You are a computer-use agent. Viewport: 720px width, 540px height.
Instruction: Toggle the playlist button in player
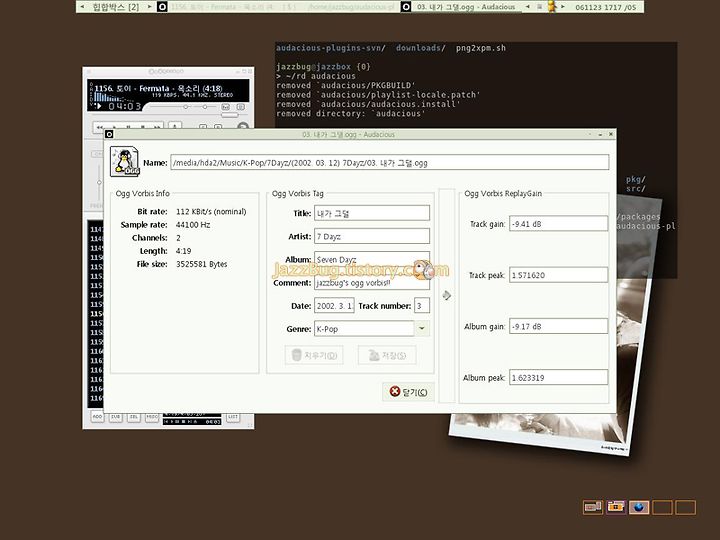(240, 107)
